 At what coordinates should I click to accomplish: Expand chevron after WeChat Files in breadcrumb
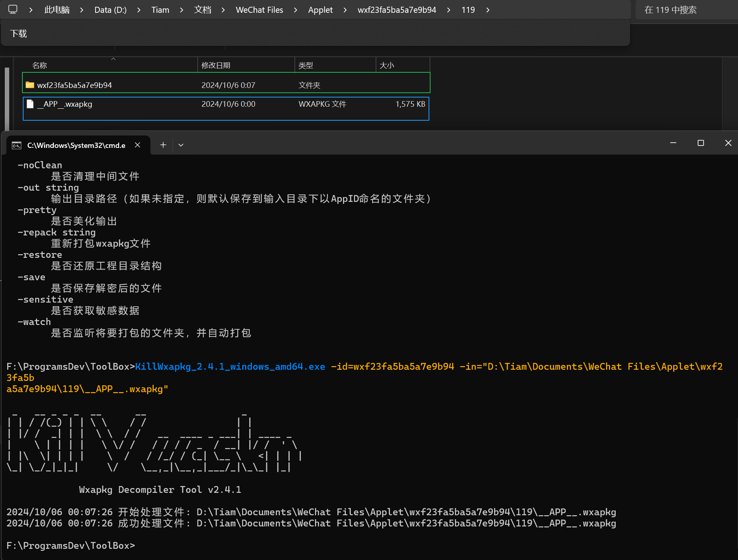[295, 10]
